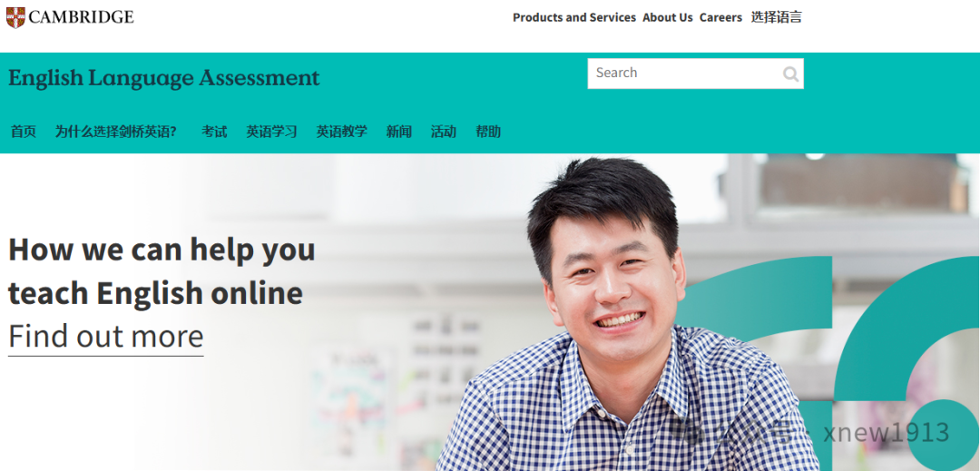
Task: Expand the 英语学习 navigation menu
Action: click(x=271, y=132)
